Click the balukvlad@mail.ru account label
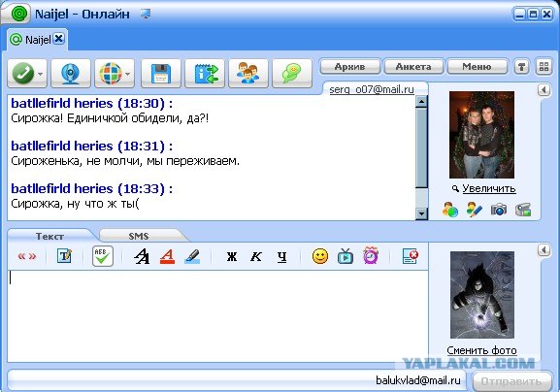 (x=418, y=380)
